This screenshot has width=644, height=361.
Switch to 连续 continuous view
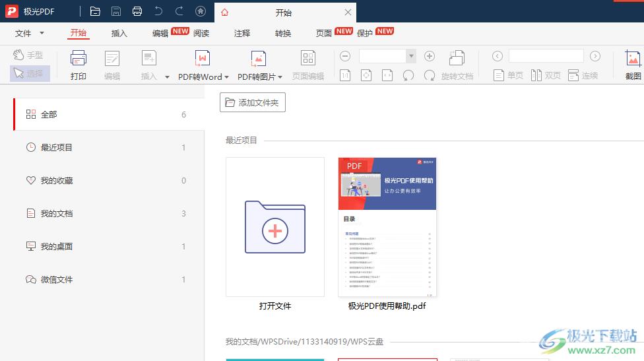583,76
